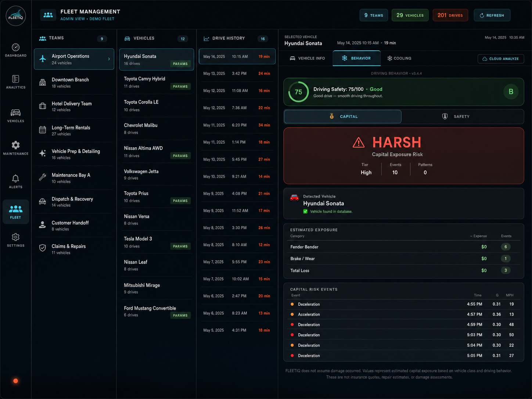Click the Airport Operations airplane icon

pyautogui.click(x=43, y=59)
